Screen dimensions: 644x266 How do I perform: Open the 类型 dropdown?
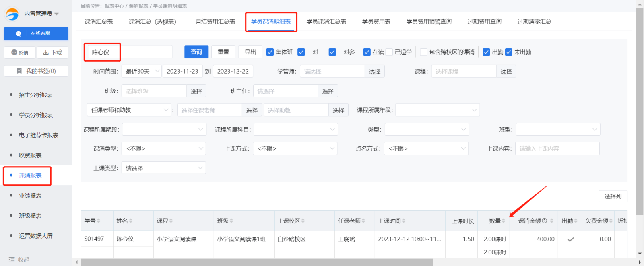(427, 129)
